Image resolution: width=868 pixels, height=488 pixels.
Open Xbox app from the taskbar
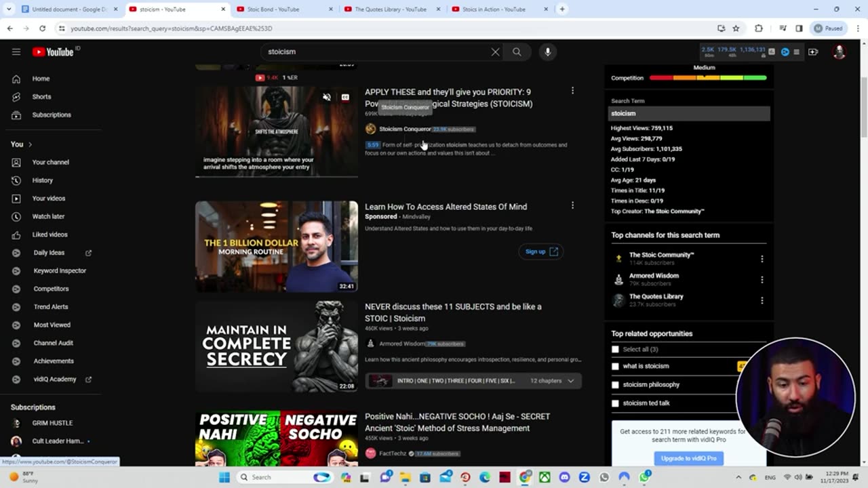coord(545,477)
